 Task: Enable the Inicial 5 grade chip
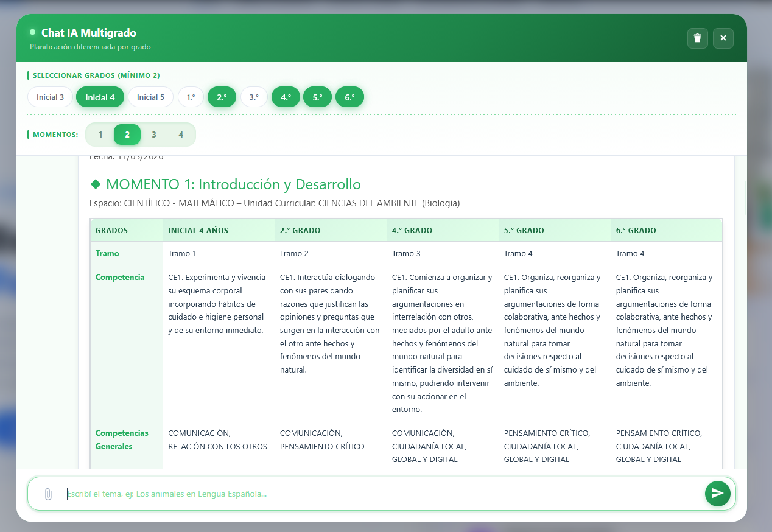point(150,97)
